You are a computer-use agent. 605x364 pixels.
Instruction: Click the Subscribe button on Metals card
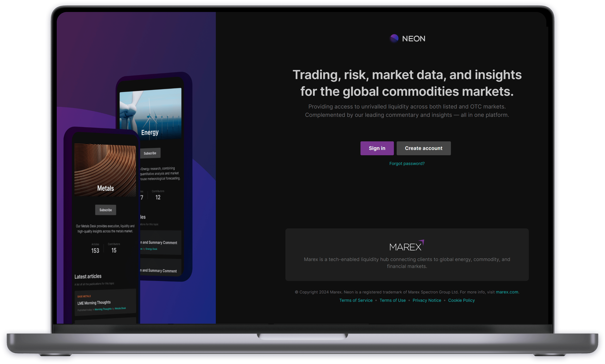coord(105,210)
